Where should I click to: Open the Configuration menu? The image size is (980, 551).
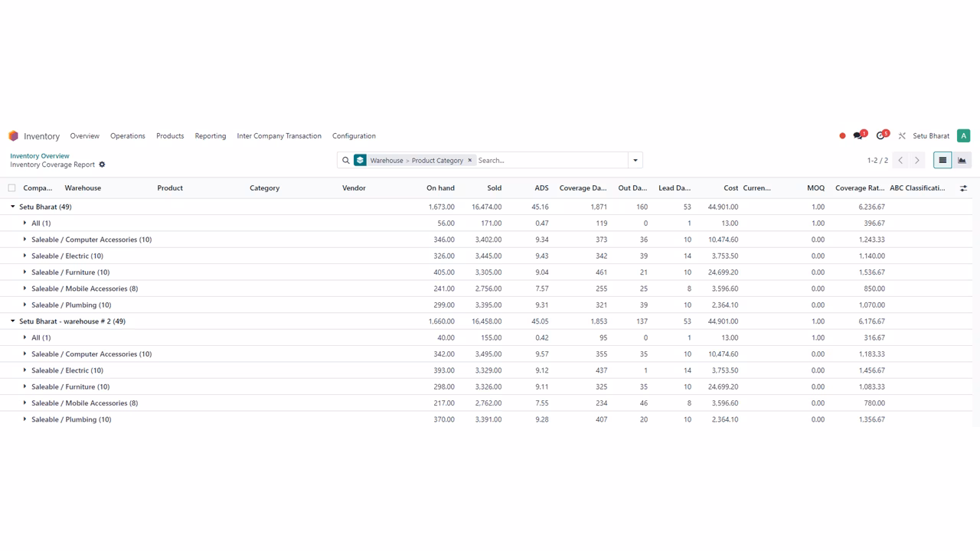pos(354,136)
